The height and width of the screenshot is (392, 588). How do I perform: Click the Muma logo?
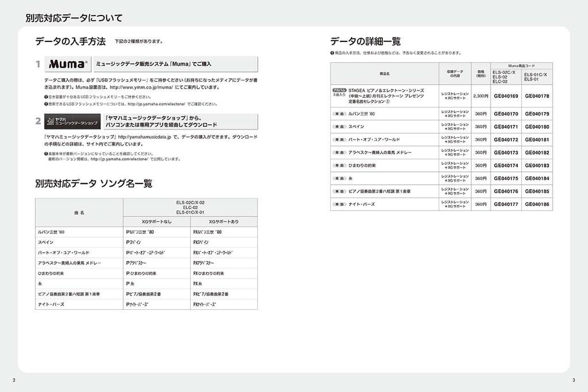click(68, 63)
